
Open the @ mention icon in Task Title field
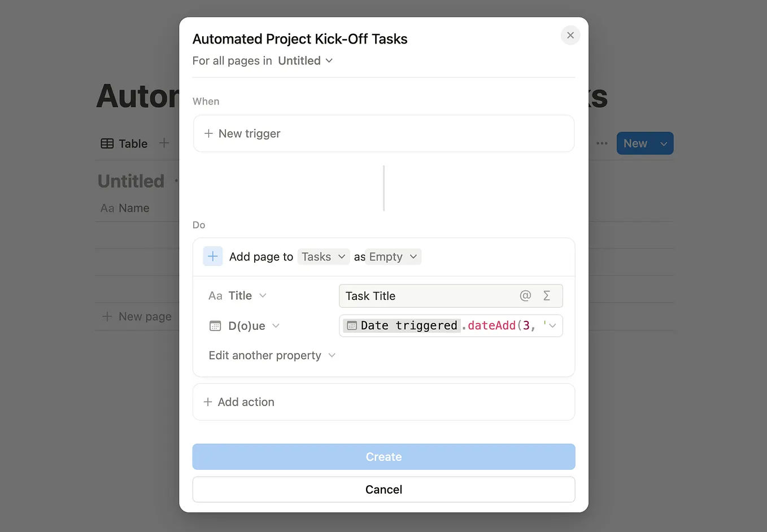[525, 295]
